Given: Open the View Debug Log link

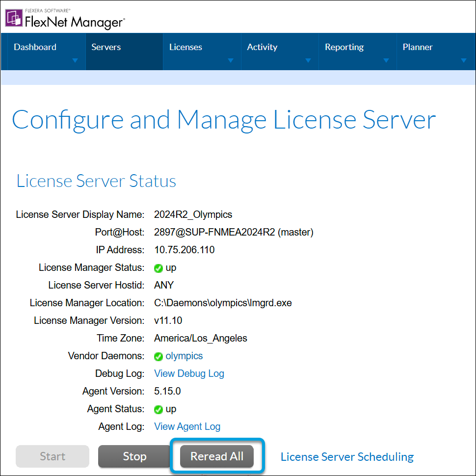Looking at the screenshot, I should (189, 373).
